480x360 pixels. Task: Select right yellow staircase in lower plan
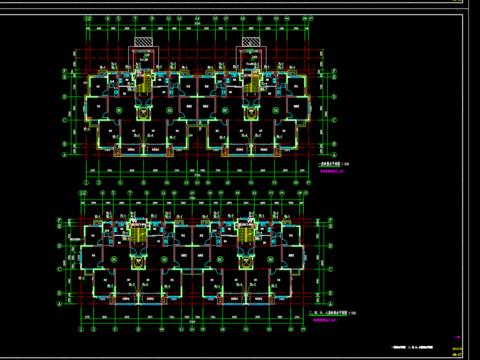coord(245,234)
